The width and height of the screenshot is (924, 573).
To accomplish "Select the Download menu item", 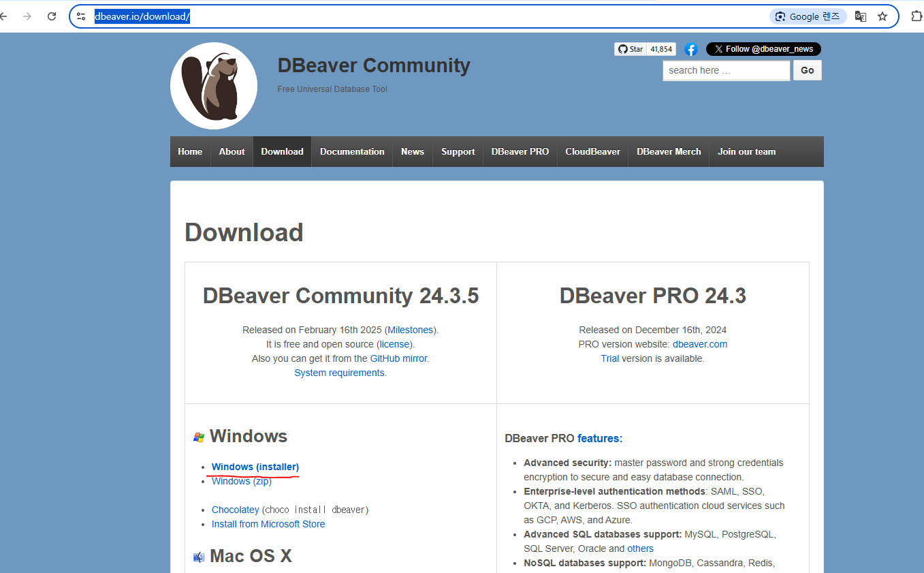I will pyautogui.click(x=282, y=151).
